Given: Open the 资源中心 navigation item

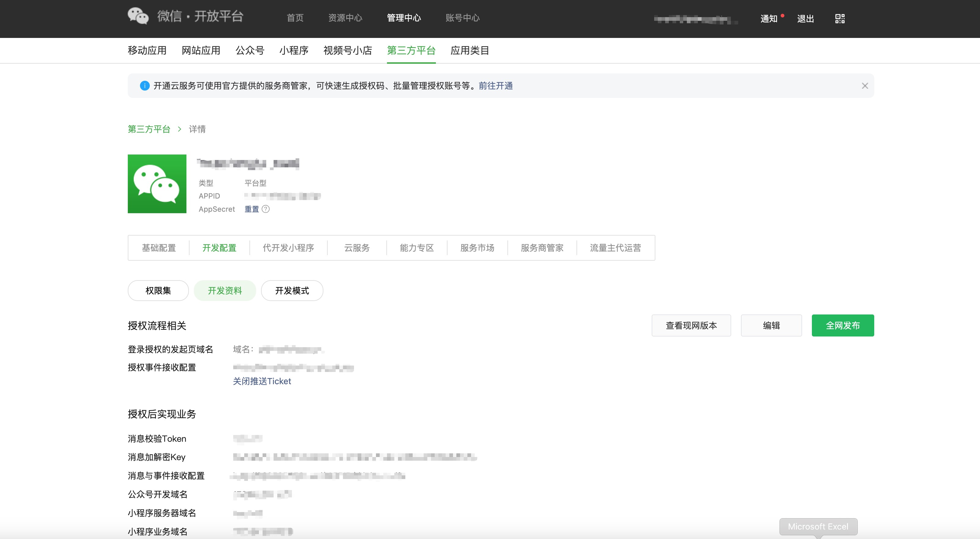Looking at the screenshot, I should (x=345, y=18).
